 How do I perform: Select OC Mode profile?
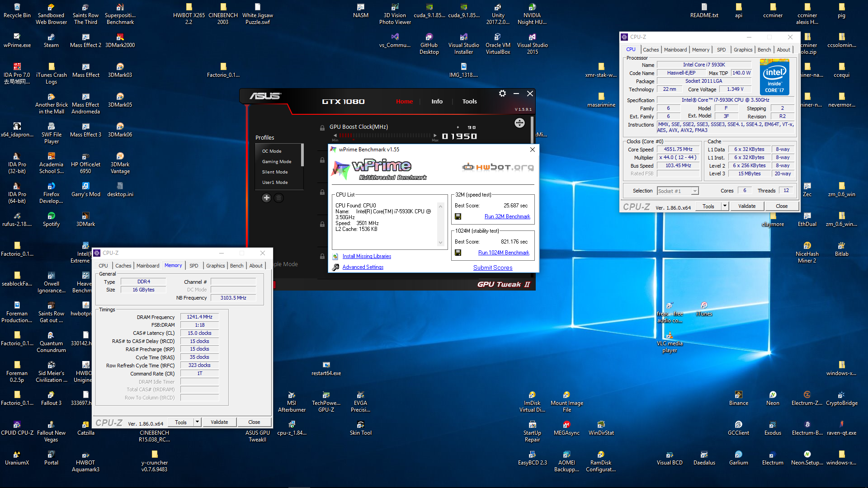pyautogui.click(x=272, y=151)
